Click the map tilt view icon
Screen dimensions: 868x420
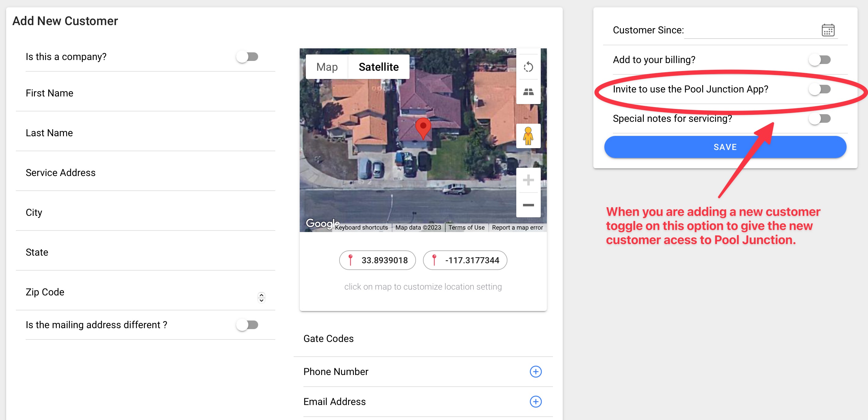click(x=528, y=92)
